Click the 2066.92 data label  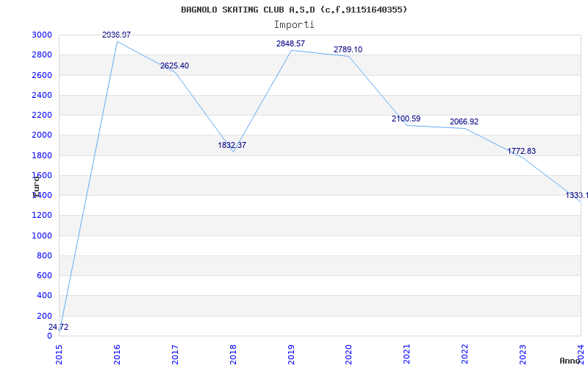pyautogui.click(x=465, y=121)
